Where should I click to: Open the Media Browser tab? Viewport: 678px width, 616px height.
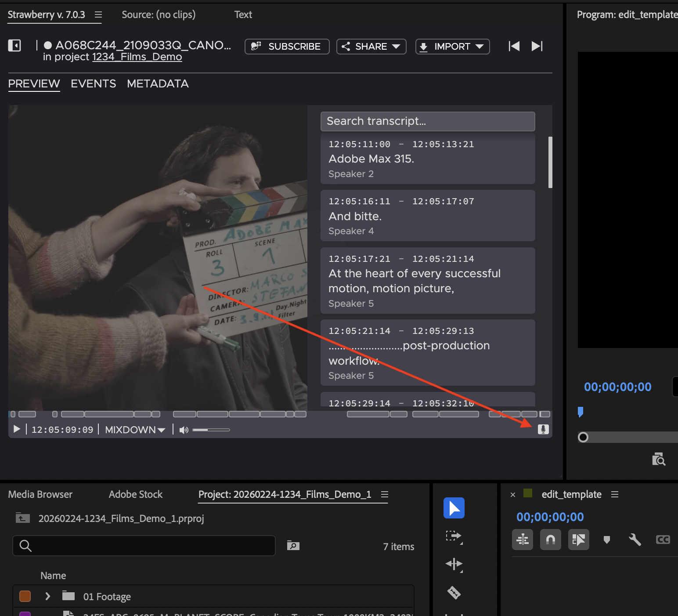(40, 494)
